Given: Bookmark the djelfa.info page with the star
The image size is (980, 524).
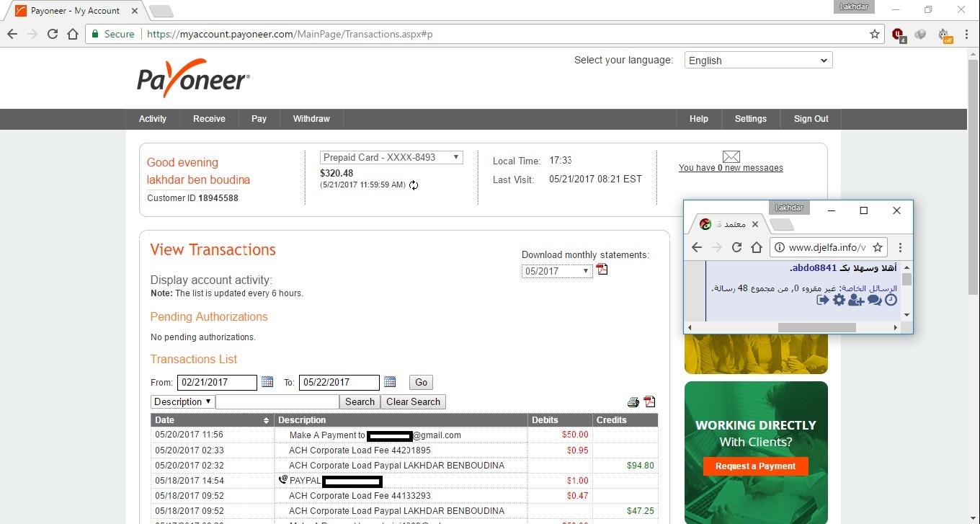Looking at the screenshot, I should click(878, 247).
